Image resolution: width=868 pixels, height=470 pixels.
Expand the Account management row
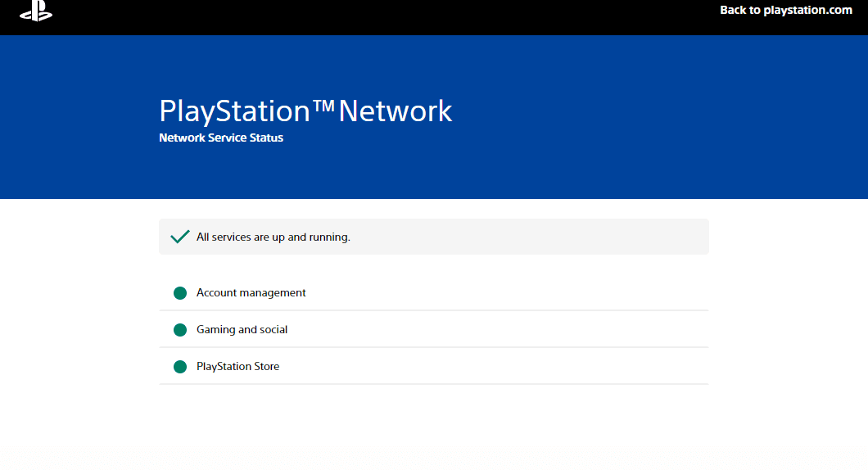point(434,293)
